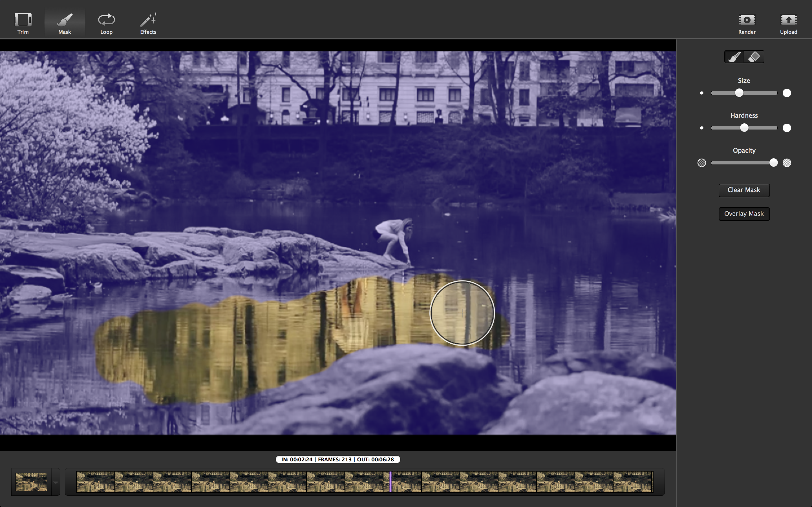Click the Opacity slider handle
The image size is (812, 507).
coord(773,163)
